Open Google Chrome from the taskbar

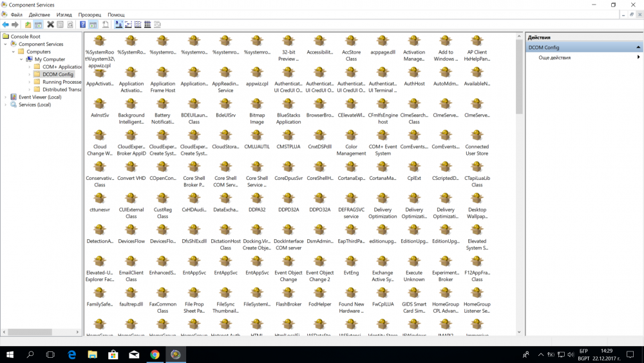[155, 355]
